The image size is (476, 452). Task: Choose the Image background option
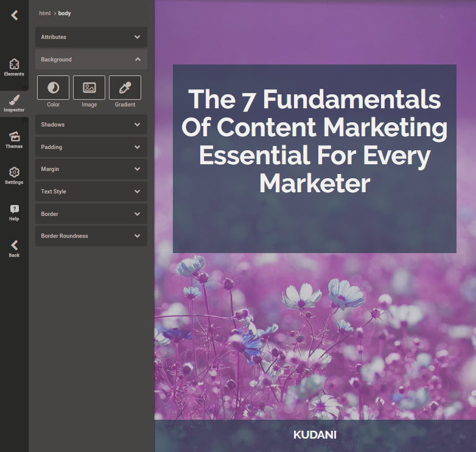click(x=89, y=88)
